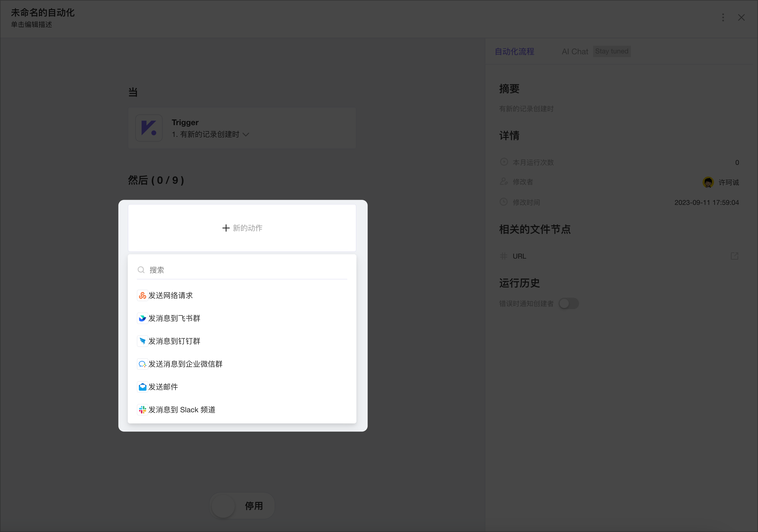Viewport: 758px width, 532px height.
Task: Select the webhook icon for 发送网络请求
Action: (142, 295)
